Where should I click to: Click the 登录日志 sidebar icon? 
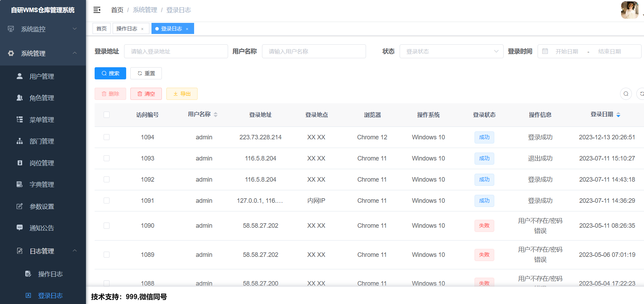[28, 295]
